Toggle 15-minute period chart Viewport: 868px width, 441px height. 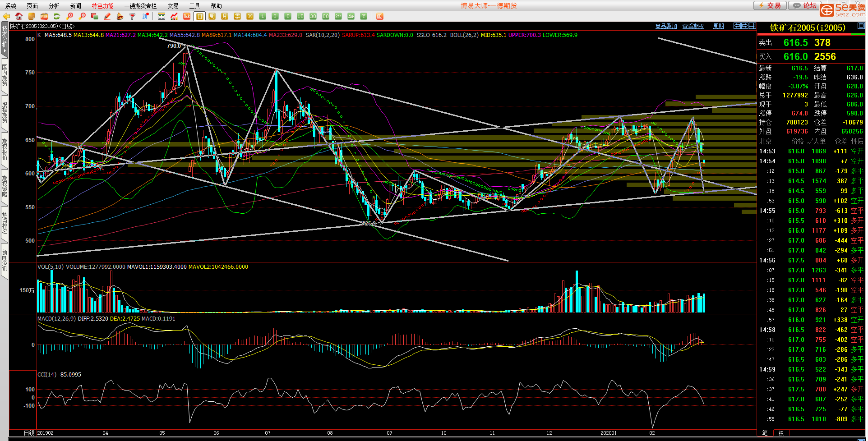[x=300, y=16]
